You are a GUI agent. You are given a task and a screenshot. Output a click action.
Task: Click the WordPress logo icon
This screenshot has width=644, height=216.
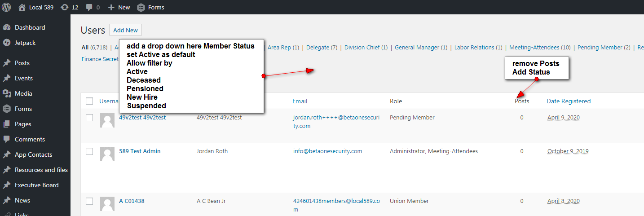tap(6, 7)
